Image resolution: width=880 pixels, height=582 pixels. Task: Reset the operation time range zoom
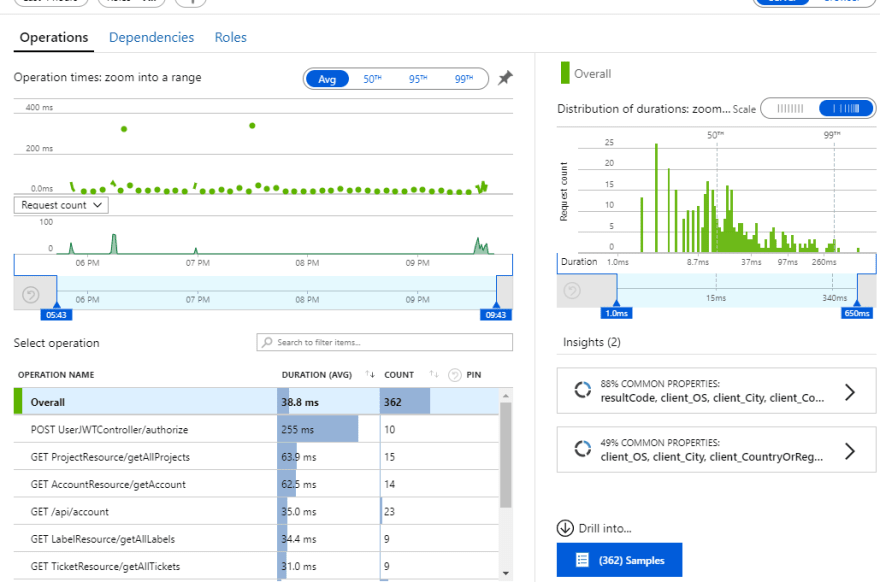pos(31,294)
